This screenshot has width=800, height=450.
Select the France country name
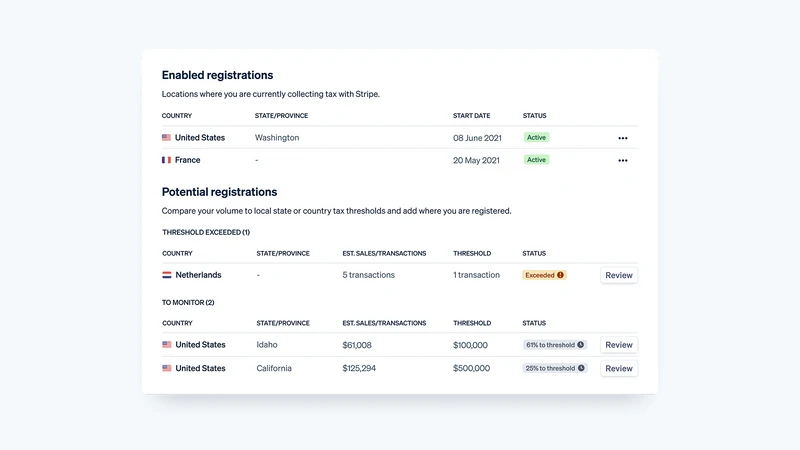point(187,160)
